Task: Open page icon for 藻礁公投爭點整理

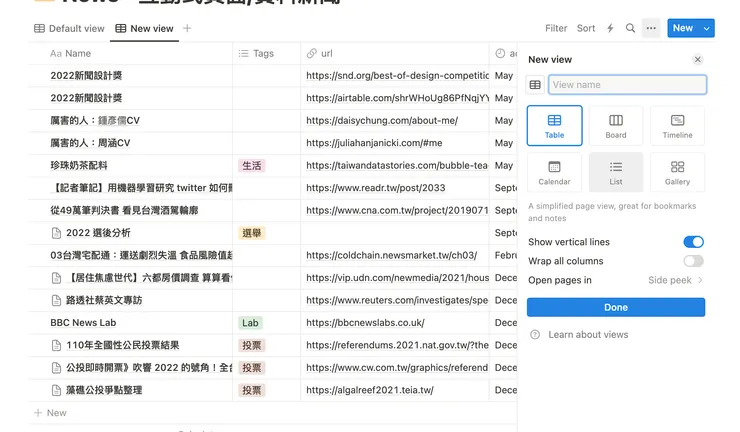Action: pyautogui.click(x=56, y=390)
